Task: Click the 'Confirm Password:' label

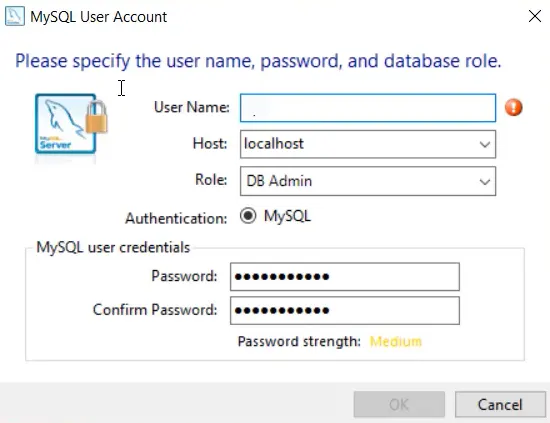Action: tap(155, 310)
